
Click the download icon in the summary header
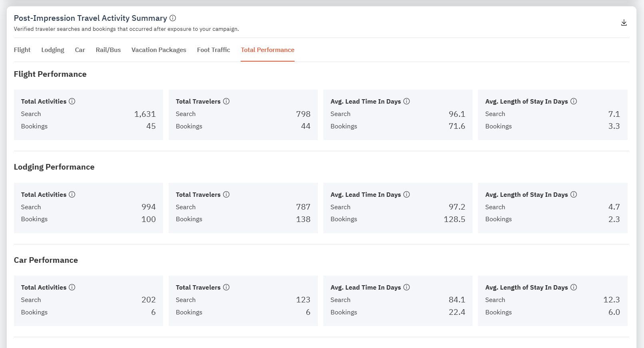[624, 23]
